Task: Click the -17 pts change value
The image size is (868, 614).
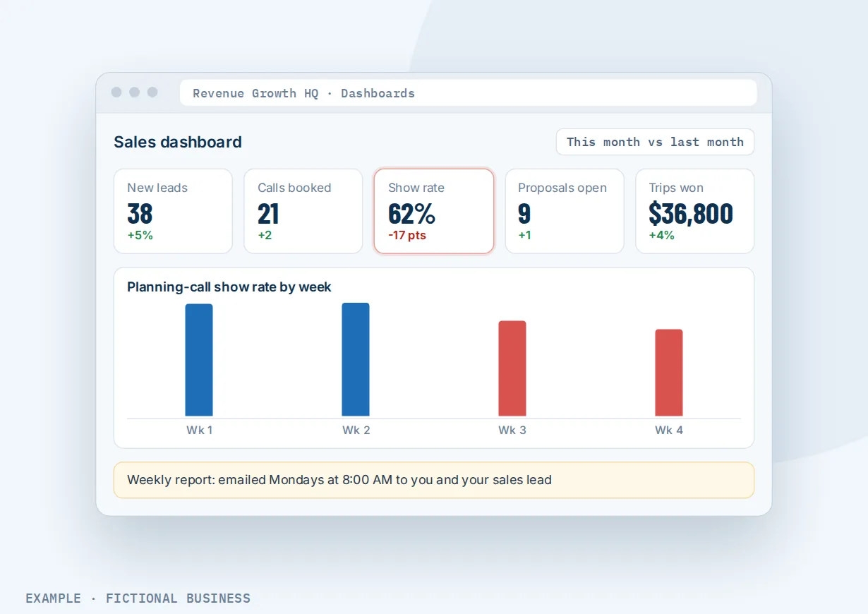Action: coord(407,235)
